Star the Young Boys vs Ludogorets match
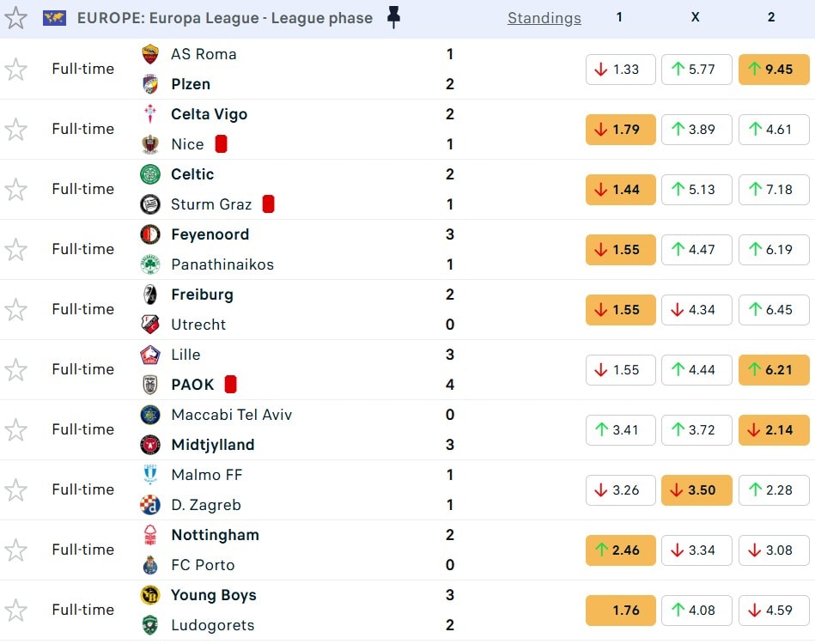The image size is (815, 644). [x=15, y=611]
